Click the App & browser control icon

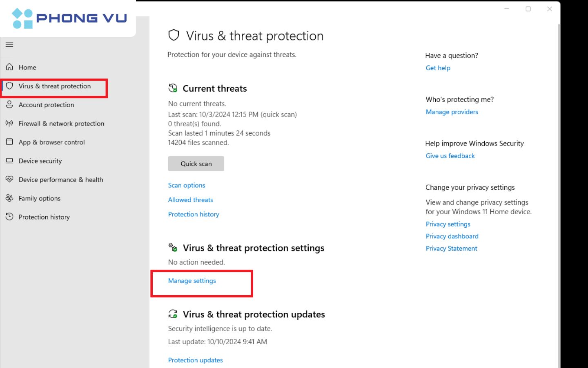(x=9, y=142)
